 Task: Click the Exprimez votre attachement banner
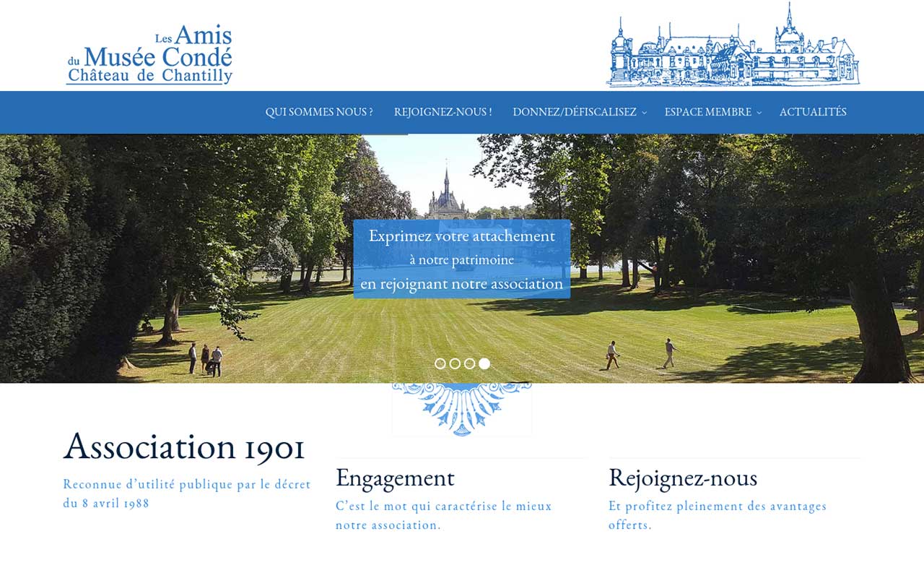[x=462, y=259]
